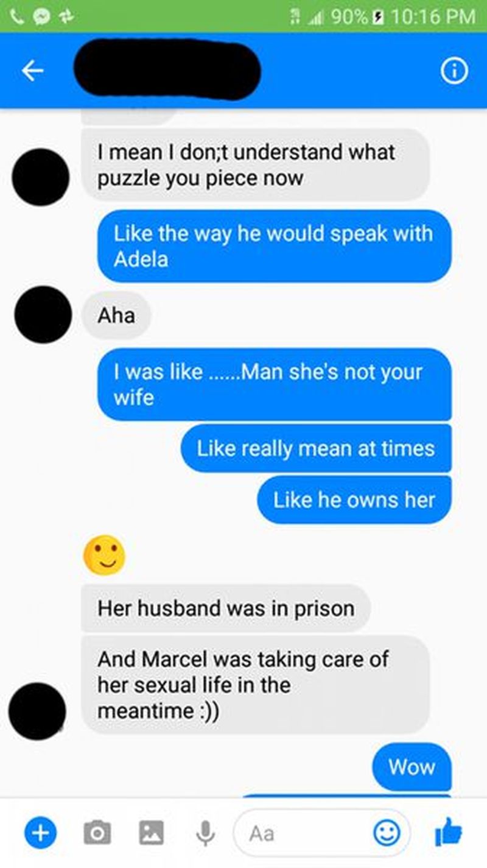The width and height of the screenshot is (487, 868).
Task: Tap the smiley emoji message
Action: (103, 555)
